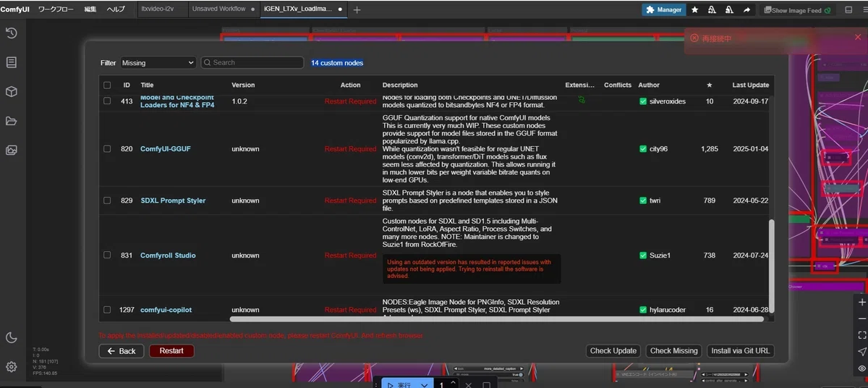This screenshot has width=868, height=388.
Task: Click the red Restart button
Action: [171, 351]
